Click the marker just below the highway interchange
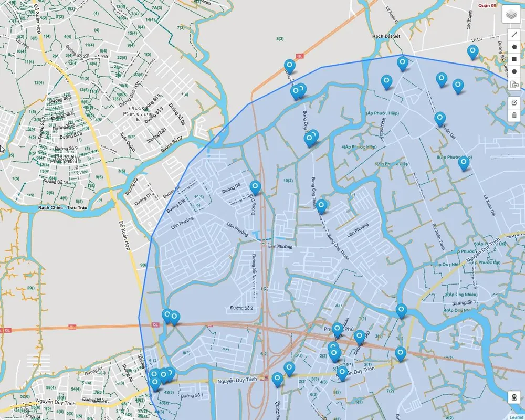This screenshot has height=420, width=525. click(x=277, y=379)
